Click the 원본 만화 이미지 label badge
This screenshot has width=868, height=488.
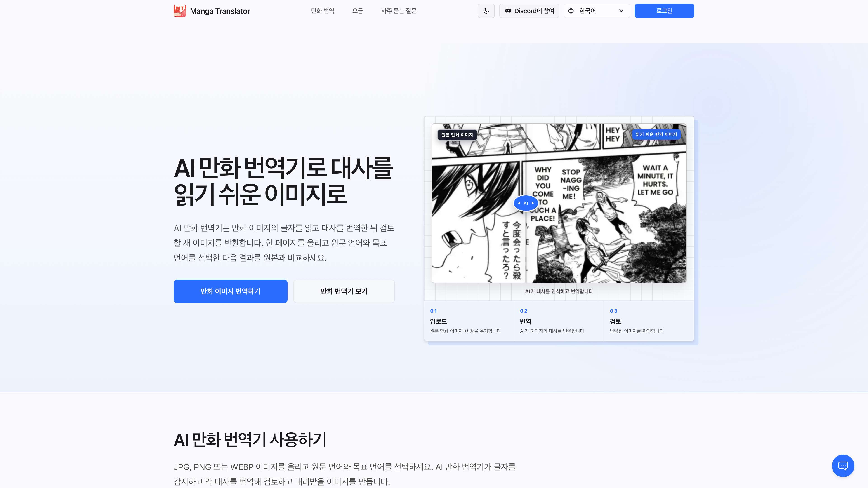(457, 135)
